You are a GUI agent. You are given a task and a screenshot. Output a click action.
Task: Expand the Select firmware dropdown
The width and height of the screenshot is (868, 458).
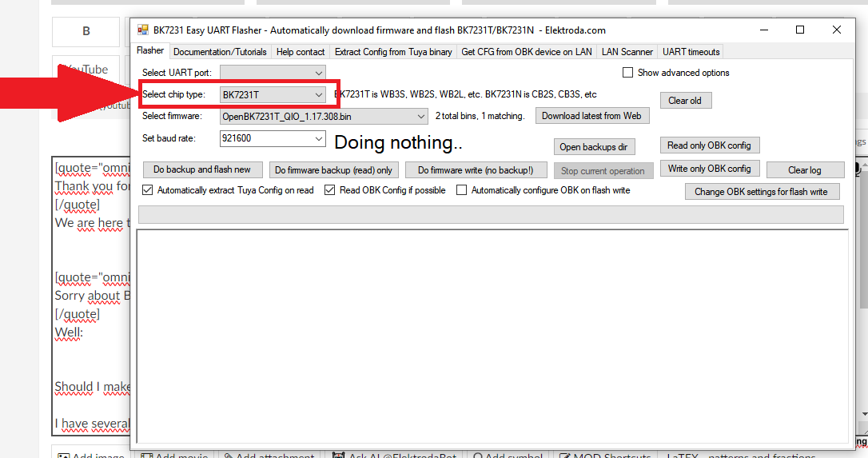pyautogui.click(x=324, y=117)
